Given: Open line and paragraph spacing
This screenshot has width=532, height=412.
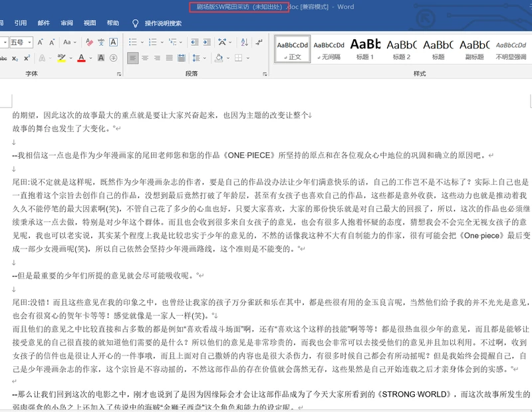Looking at the screenshot, I should [196, 58].
